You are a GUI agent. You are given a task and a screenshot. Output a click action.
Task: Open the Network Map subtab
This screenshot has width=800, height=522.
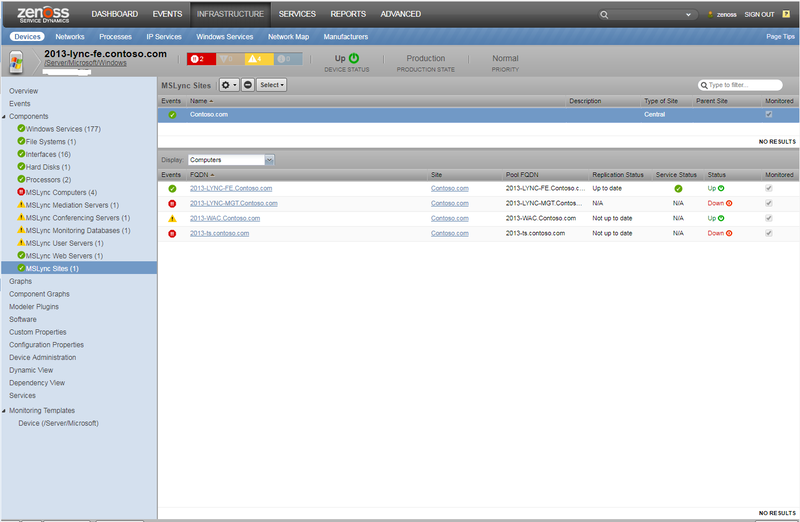288,37
